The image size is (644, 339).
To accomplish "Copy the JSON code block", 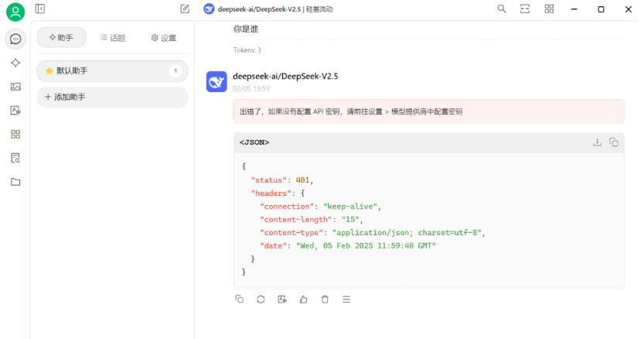I will [614, 142].
